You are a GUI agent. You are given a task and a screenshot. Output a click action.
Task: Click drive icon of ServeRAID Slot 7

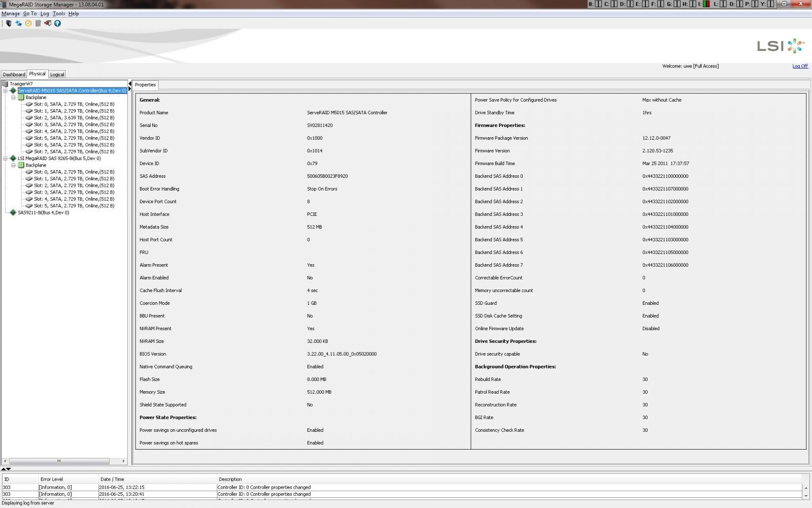point(29,151)
